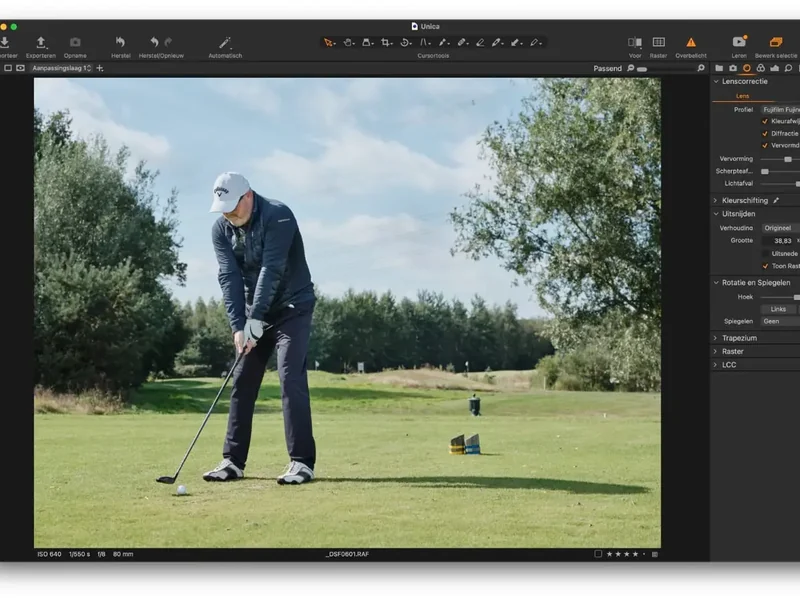800x600 pixels.
Task: Click the Grootte 38,83 value field
Action: point(779,241)
